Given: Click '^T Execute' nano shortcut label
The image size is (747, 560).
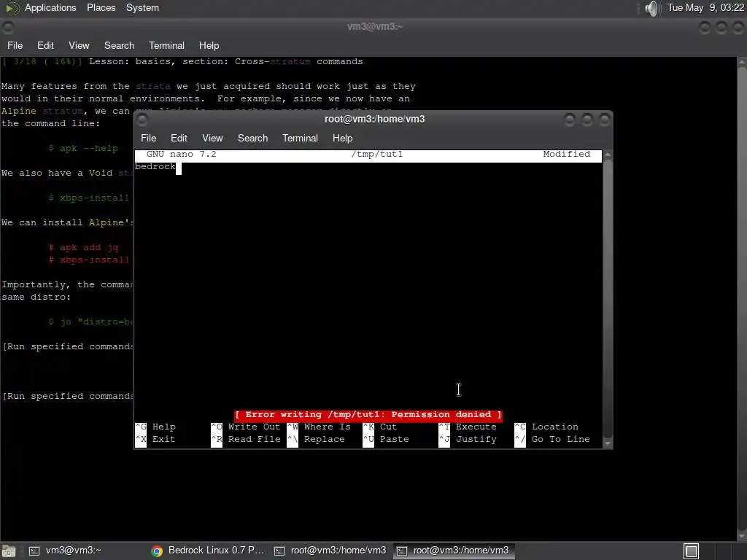Looking at the screenshot, I should pyautogui.click(x=468, y=427).
